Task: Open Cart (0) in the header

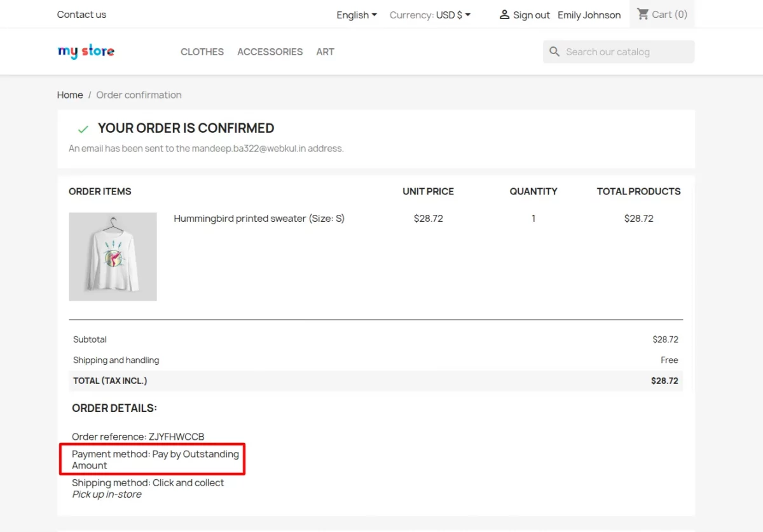Action: pos(668,13)
